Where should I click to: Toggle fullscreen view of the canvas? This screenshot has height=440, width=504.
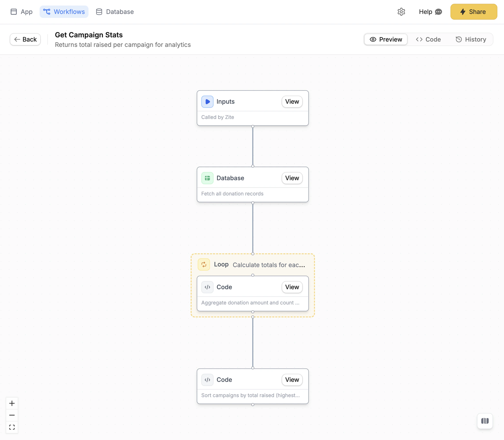(x=12, y=427)
